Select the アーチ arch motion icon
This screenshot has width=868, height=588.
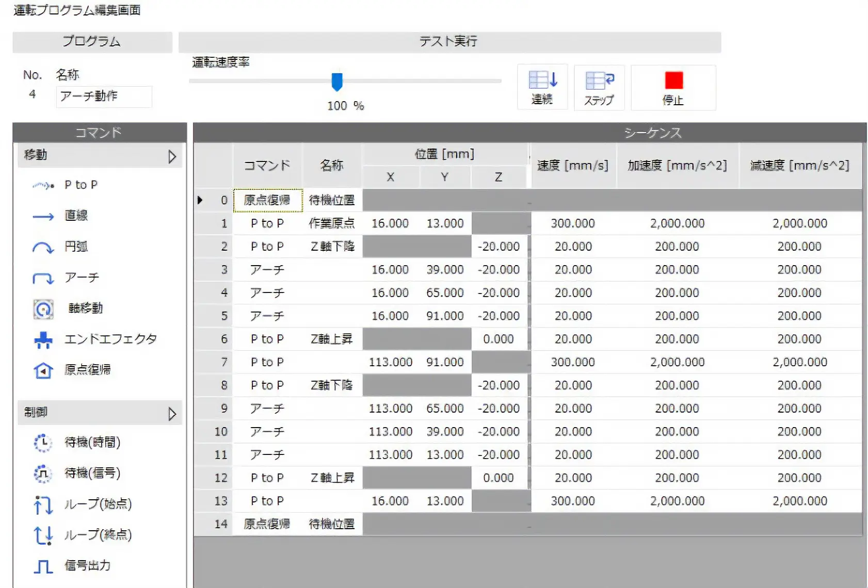click(x=43, y=279)
